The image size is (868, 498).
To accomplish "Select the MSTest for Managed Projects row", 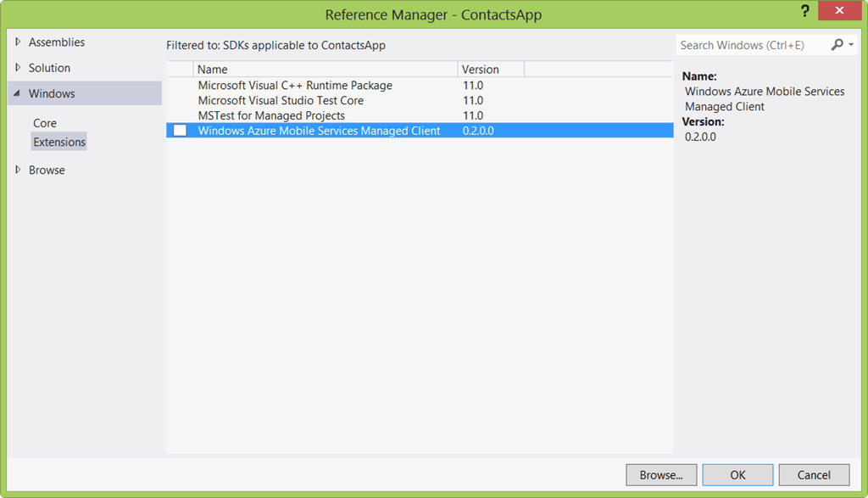I will (420, 115).
